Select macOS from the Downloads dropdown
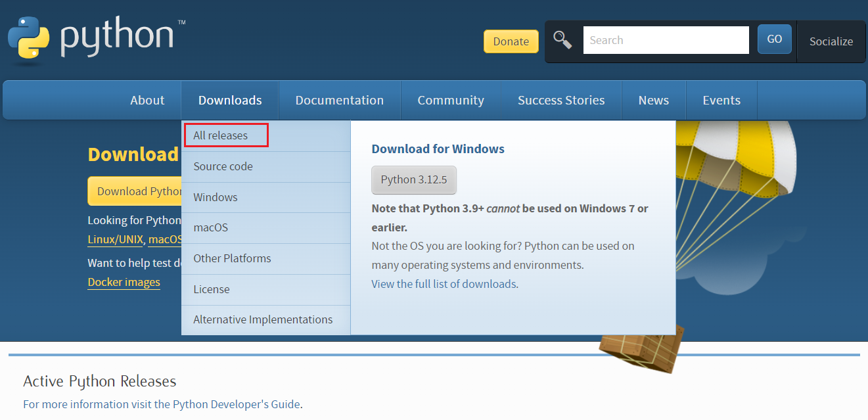 tap(210, 227)
